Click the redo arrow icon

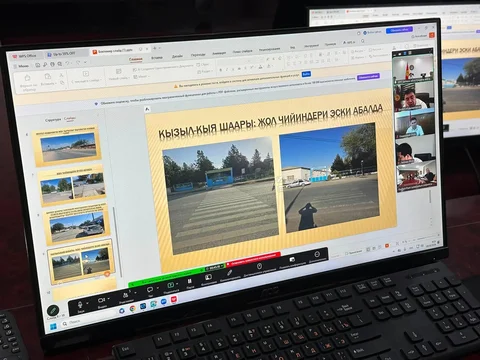[79, 62]
